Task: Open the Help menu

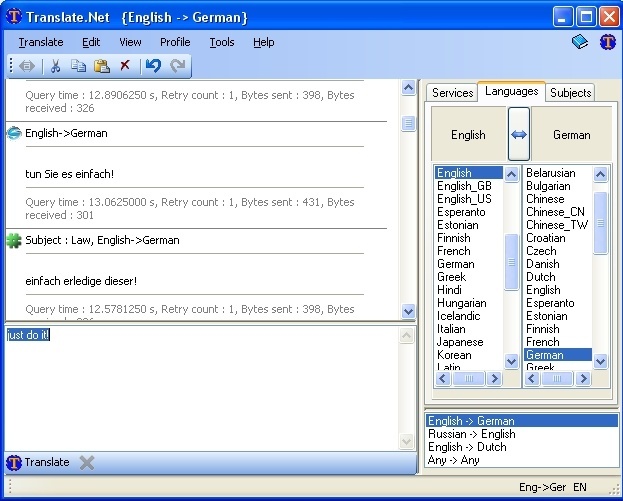Action: coord(264,42)
